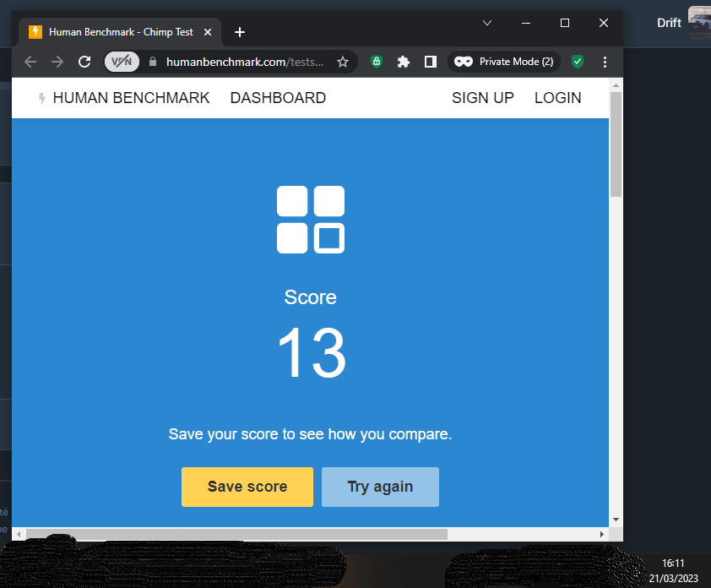This screenshot has height=588, width=711.
Task: Open the Extensions puzzle piece menu
Action: [404, 62]
